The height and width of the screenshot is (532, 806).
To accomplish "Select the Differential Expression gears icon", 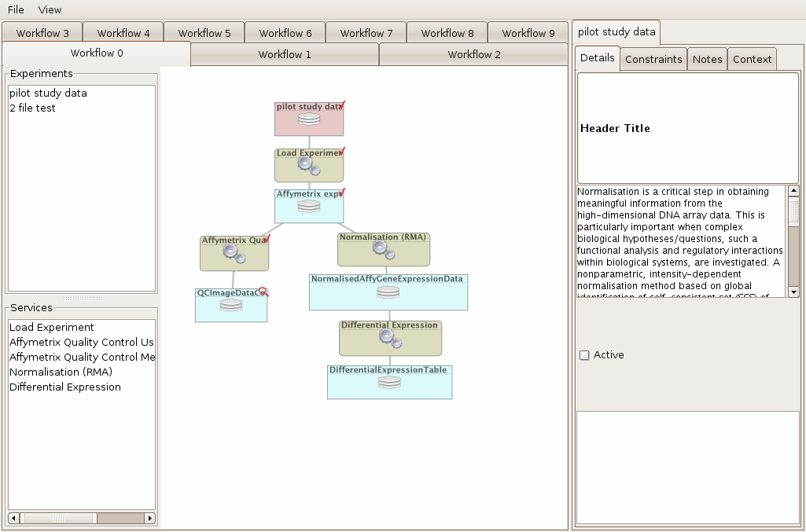I will point(390,338).
